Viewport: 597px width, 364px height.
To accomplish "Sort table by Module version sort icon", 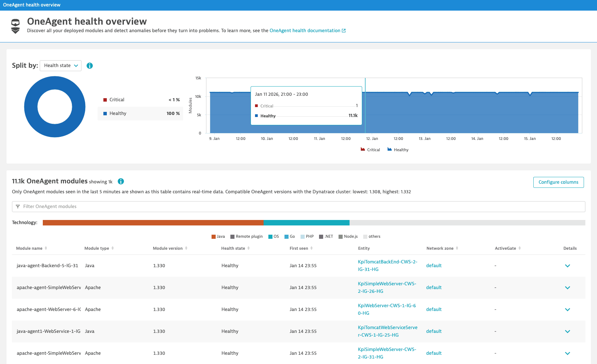I will [x=186, y=248].
